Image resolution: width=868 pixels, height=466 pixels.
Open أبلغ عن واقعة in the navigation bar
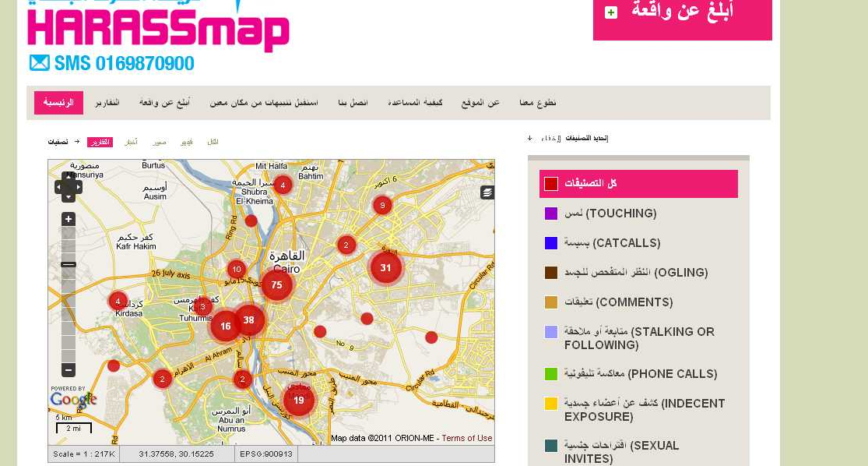(165, 103)
